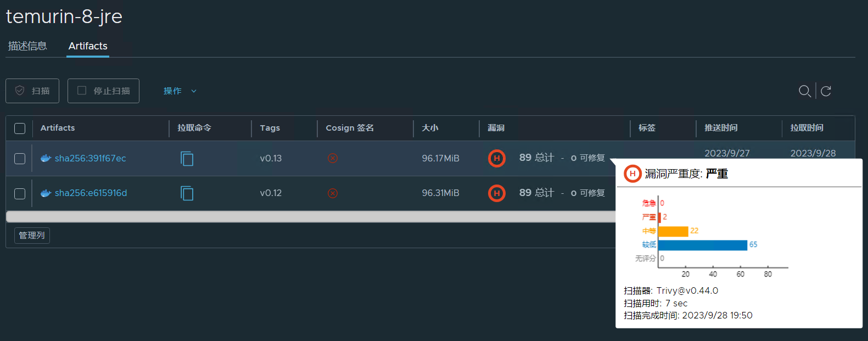868x341 pixels.
Task: Click the 推送时间 column header
Action: (x=721, y=128)
